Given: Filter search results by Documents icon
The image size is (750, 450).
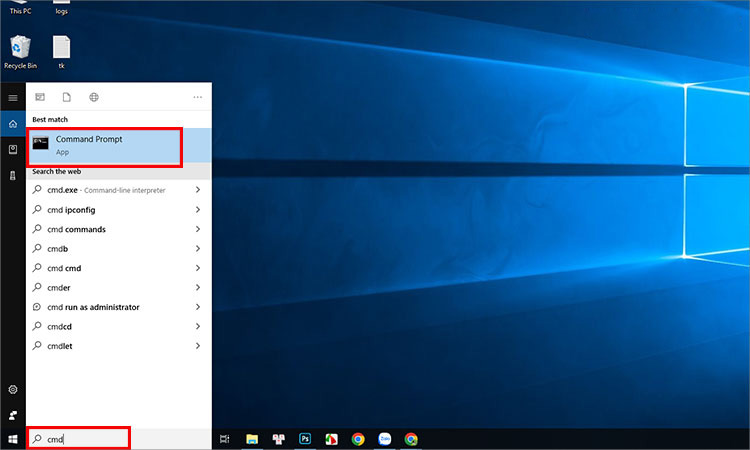Looking at the screenshot, I should pyautogui.click(x=66, y=97).
